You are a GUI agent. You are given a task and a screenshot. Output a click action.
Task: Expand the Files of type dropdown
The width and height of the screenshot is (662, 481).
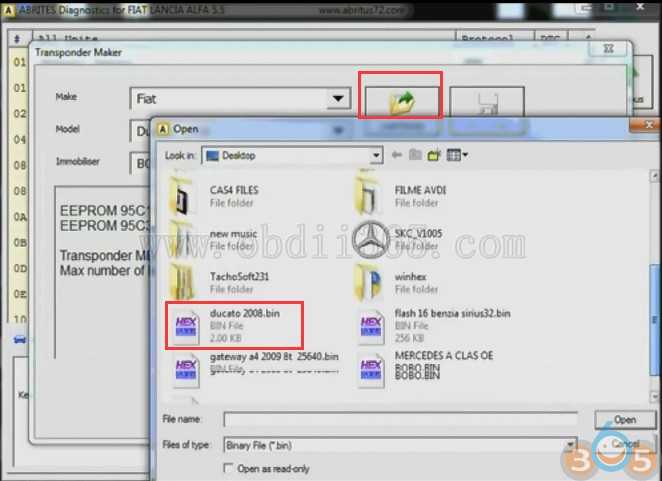(x=570, y=445)
